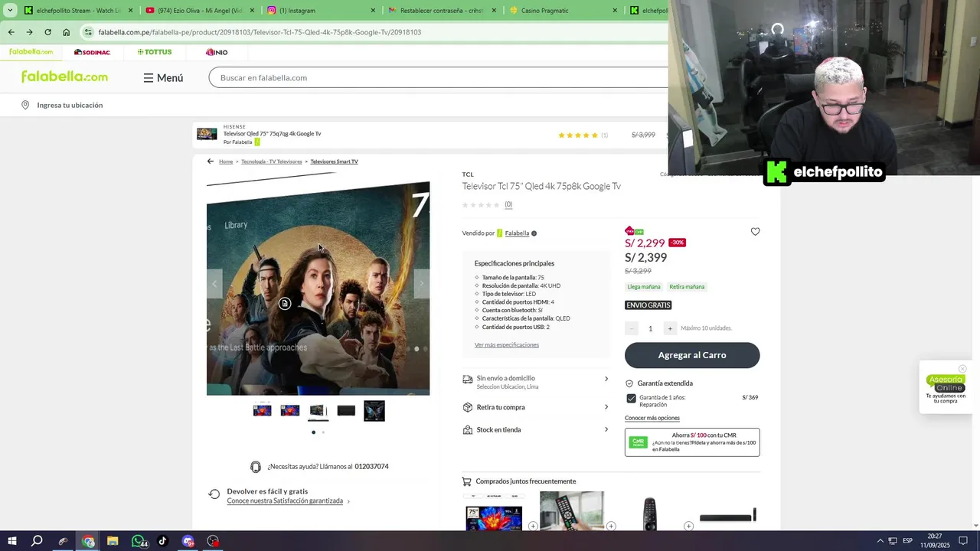This screenshot has height=551, width=980.
Task: Click the Ahorra S/ 100 con tu CMR banner
Action: tap(692, 442)
